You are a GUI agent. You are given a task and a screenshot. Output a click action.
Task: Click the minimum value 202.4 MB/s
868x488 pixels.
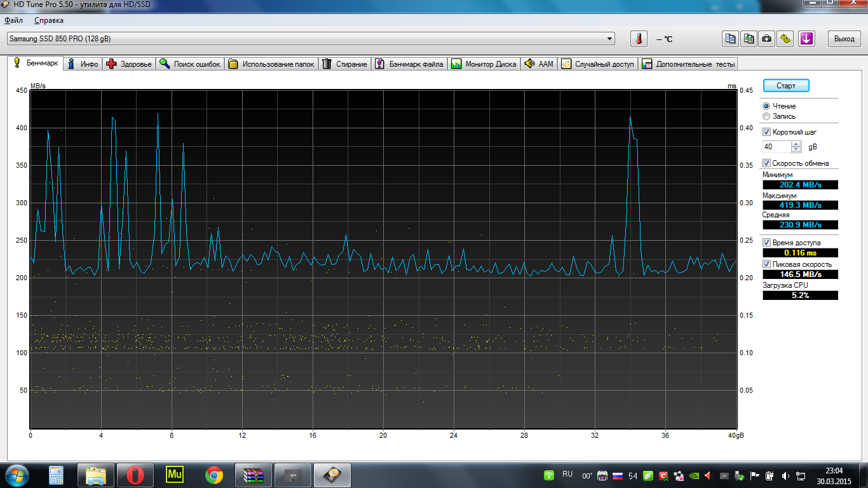point(800,185)
